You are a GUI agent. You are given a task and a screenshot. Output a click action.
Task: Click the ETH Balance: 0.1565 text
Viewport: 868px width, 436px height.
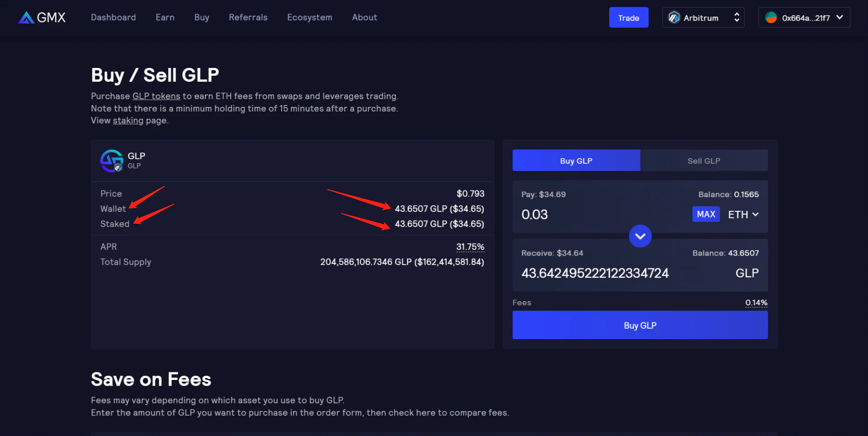tap(728, 194)
